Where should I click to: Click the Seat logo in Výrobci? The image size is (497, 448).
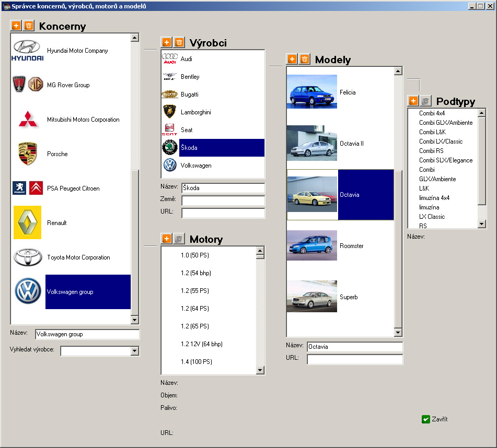coord(169,129)
